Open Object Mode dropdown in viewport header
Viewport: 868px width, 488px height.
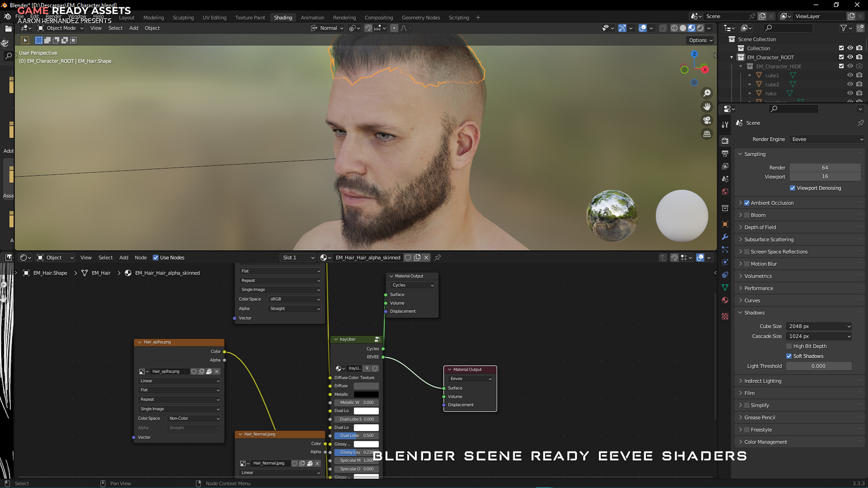point(61,28)
